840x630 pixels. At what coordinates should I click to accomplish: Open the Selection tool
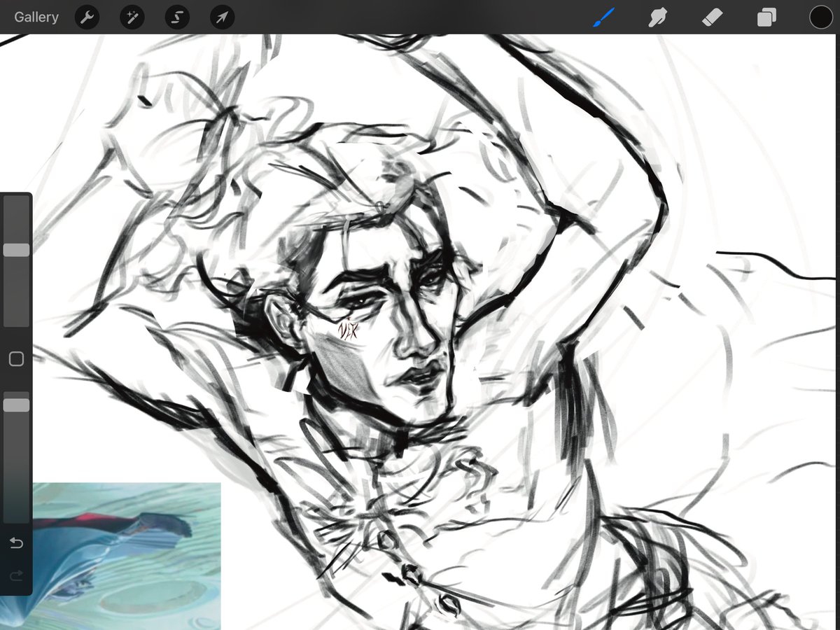click(176, 17)
